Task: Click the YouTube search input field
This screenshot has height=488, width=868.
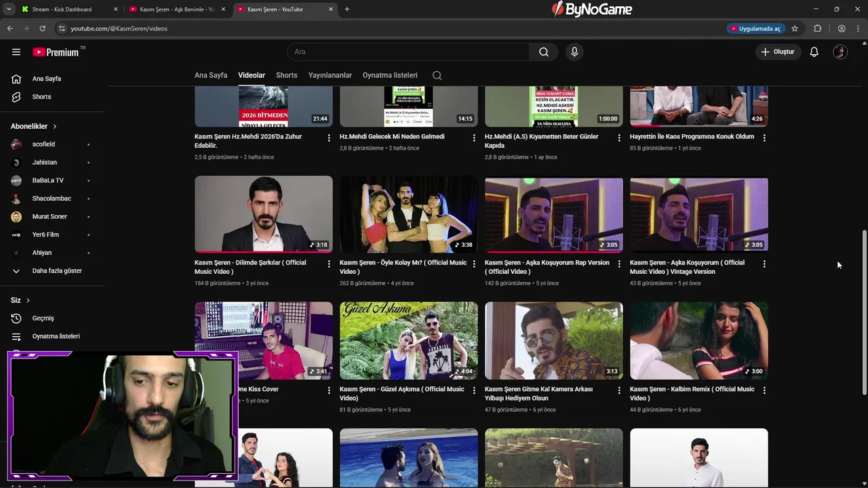Action: coord(408,52)
